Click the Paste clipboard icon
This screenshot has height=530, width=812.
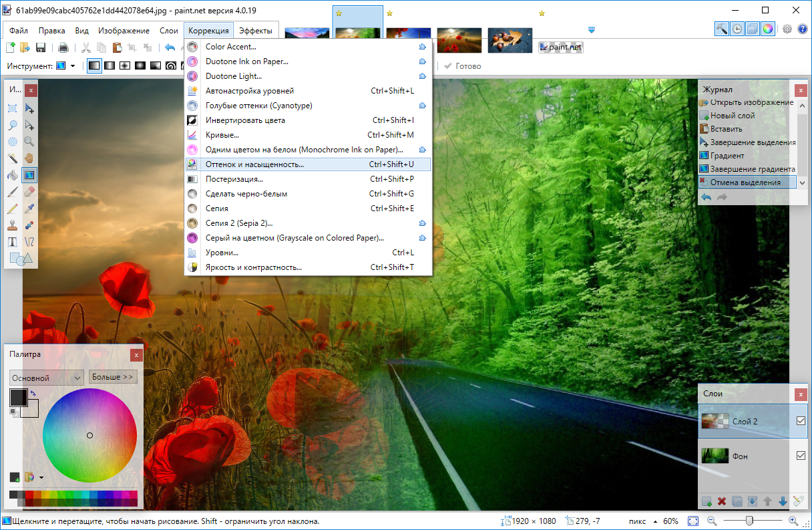(x=117, y=47)
